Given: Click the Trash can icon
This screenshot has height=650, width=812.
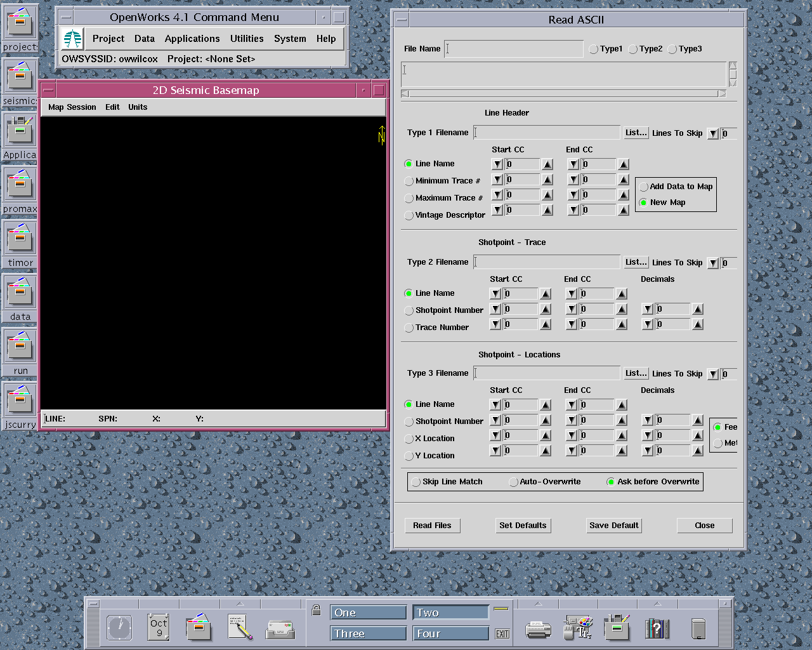Looking at the screenshot, I should 698,628.
